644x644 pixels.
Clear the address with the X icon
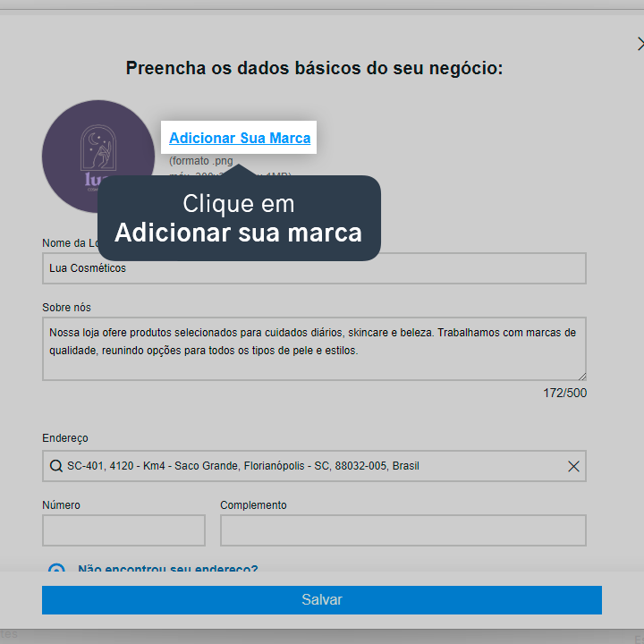573,466
